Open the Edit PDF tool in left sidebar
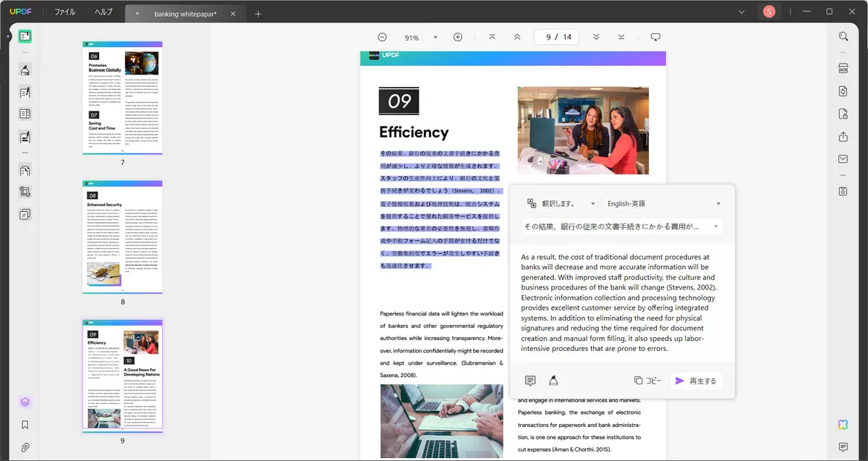 [25, 92]
